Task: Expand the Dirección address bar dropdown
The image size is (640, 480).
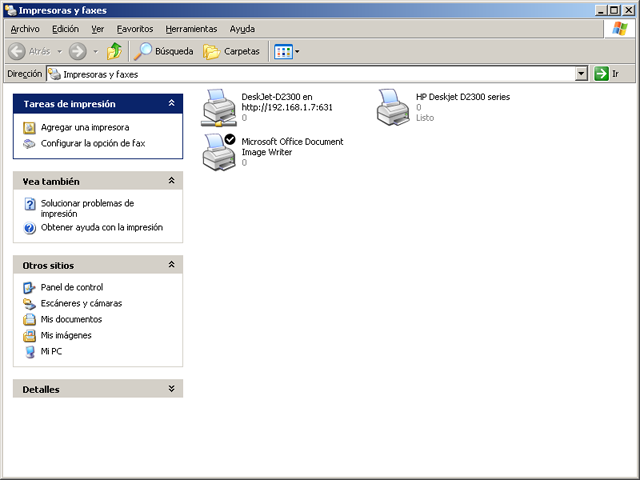Action: point(581,74)
